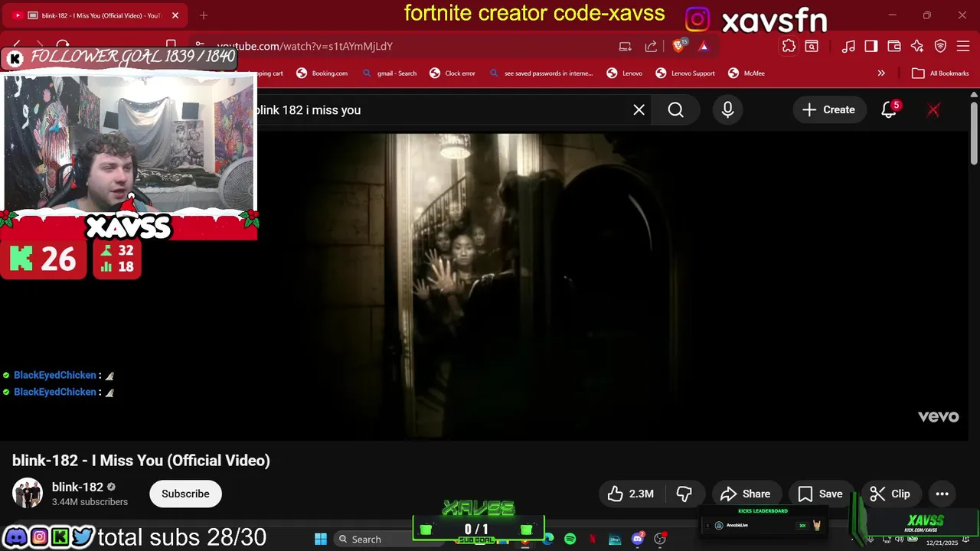Open Discord from the taskbar
Screen dimensions: 980x551
[x=638, y=539]
